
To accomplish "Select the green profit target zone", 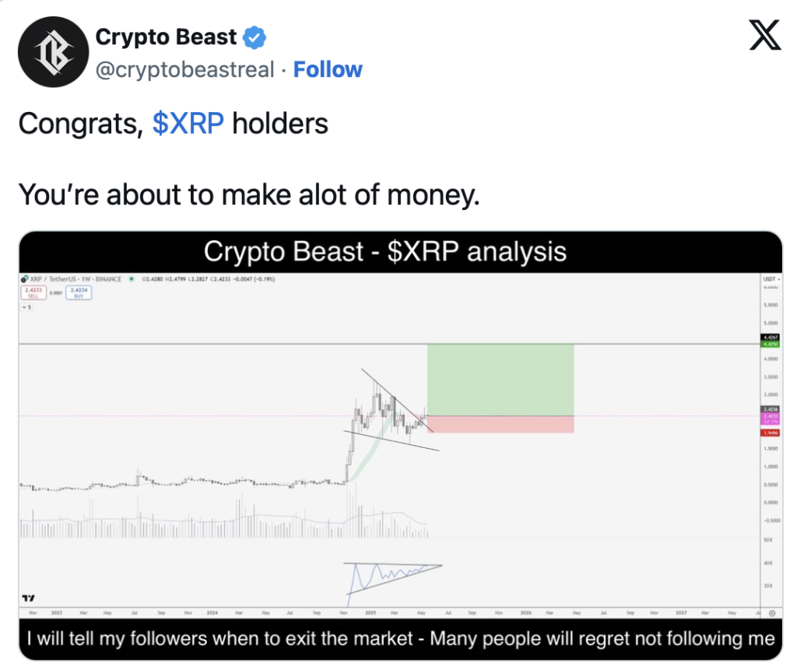I will click(500, 380).
